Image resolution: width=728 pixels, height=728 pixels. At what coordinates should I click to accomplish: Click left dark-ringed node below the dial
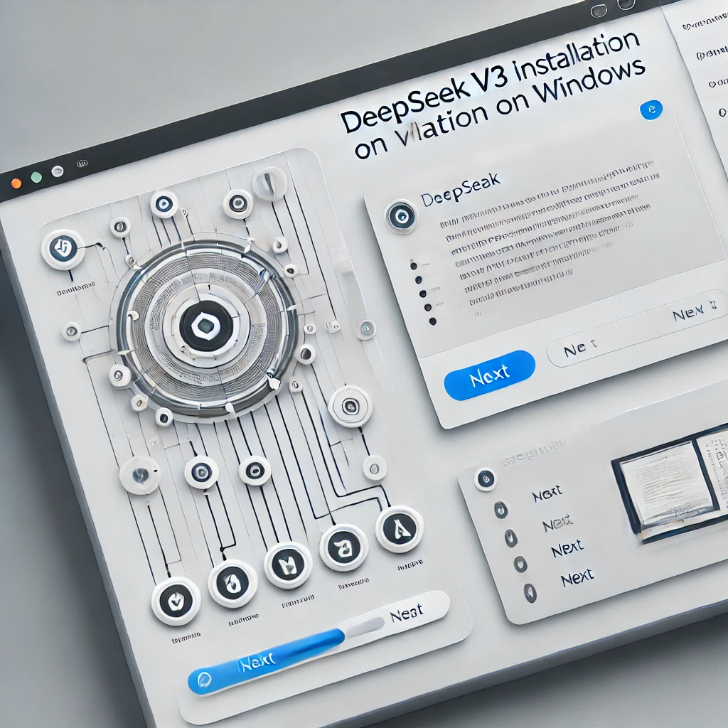click(201, 472)
